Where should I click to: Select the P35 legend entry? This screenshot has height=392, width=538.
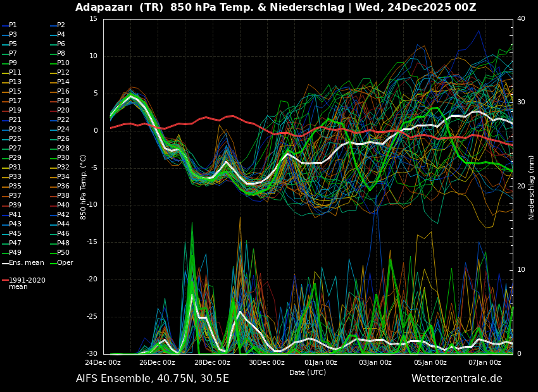(11, 186)
